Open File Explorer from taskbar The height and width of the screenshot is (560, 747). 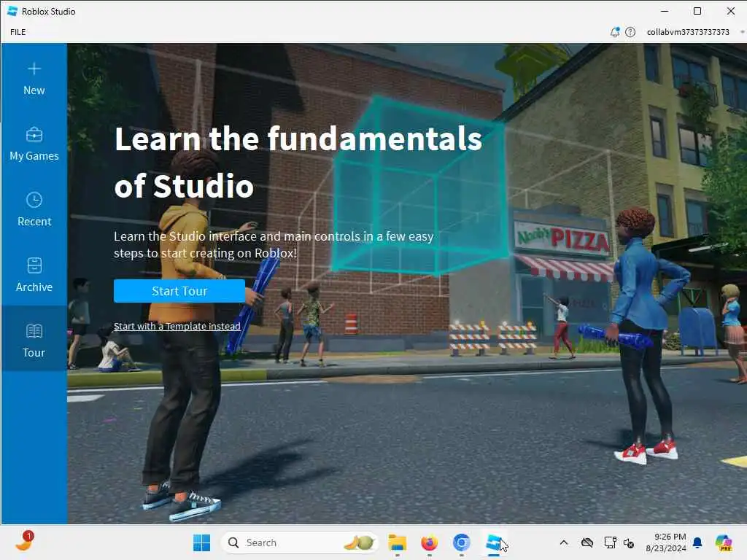pyautogui.click(x=398, y=542)
